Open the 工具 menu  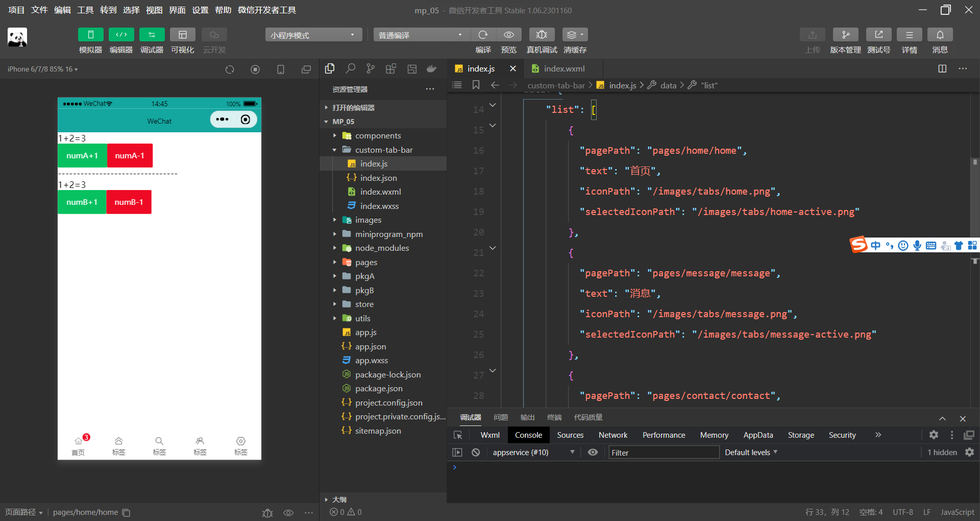click(x=85, y=10)
